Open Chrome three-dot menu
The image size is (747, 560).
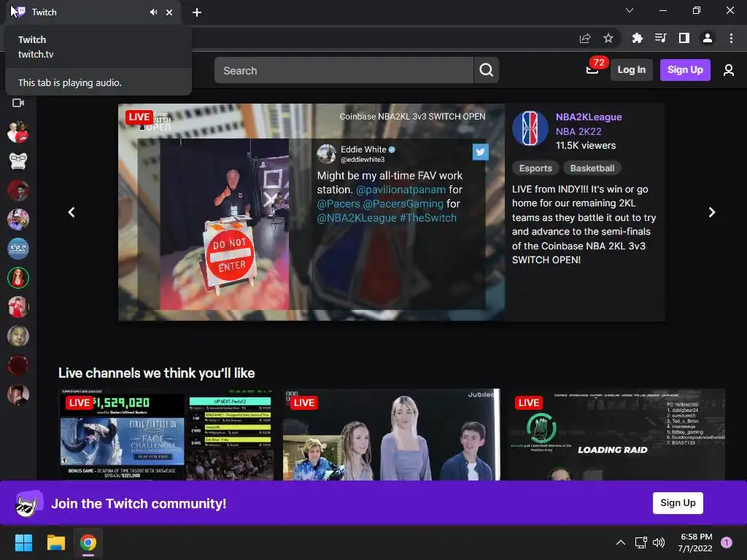[731, 38]
